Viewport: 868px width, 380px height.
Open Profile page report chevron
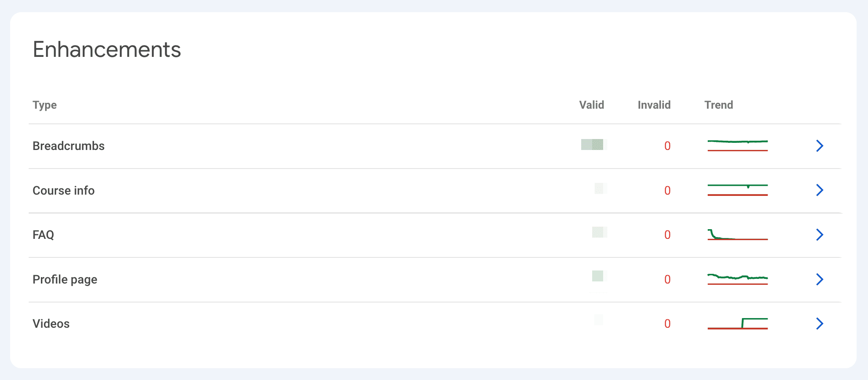pyautogui.click(x=819, y=279)
